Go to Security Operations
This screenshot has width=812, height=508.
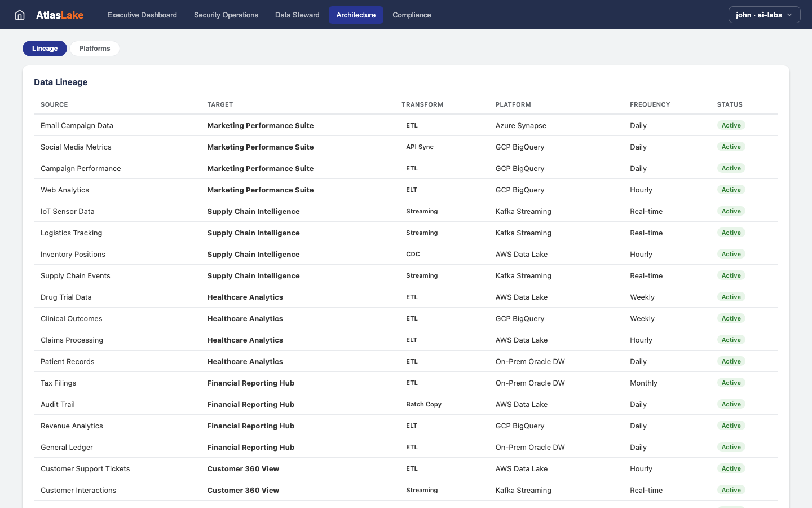226,15
